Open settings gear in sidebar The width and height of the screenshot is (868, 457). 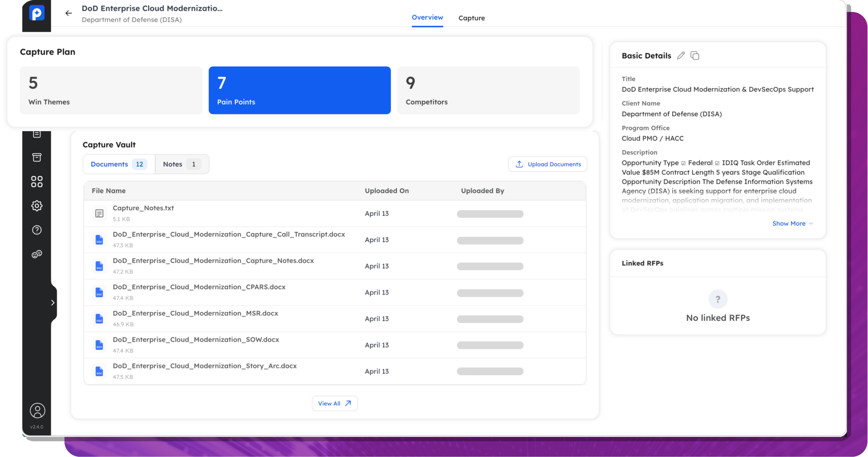pos(37,206)
